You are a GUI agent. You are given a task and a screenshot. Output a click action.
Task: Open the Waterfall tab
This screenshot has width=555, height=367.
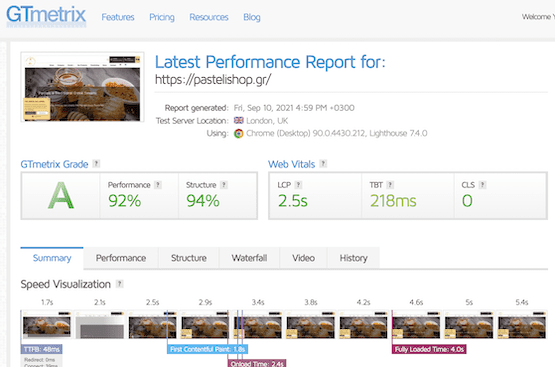[249, 258]
